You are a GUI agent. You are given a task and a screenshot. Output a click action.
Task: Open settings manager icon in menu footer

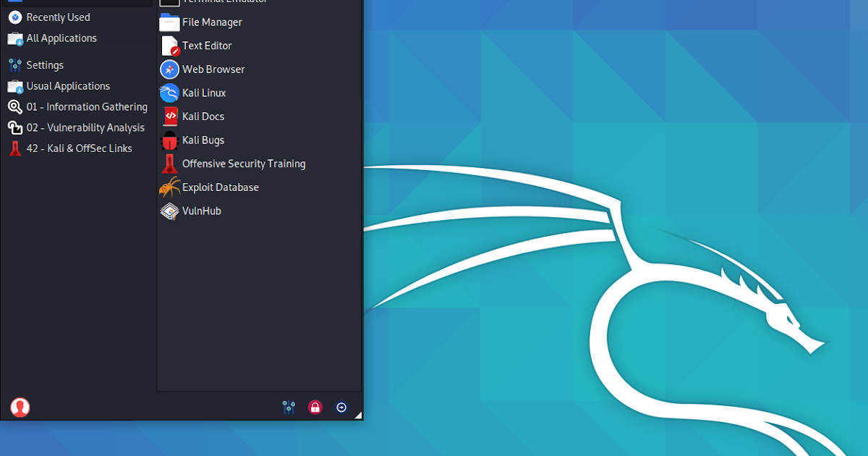pyautogui.click(x=289, y=408)
